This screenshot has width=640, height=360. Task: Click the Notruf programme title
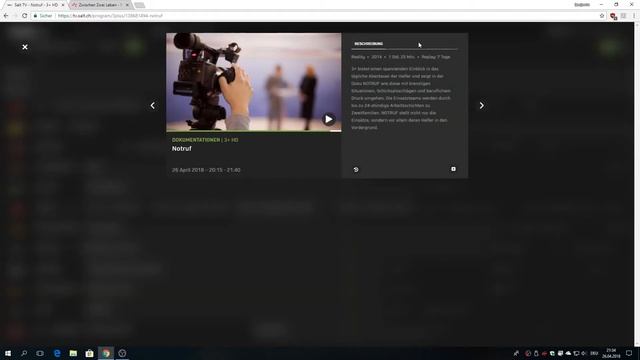[182, 149]
